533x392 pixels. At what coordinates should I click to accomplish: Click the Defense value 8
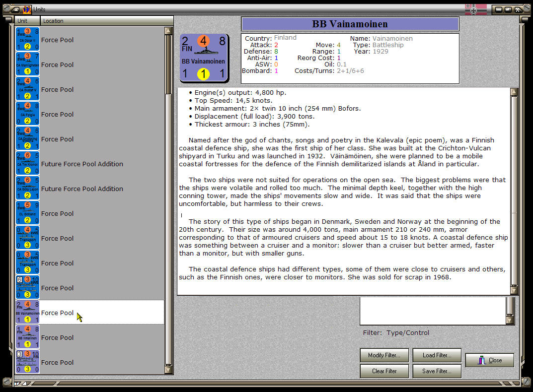tap(276, 51)
